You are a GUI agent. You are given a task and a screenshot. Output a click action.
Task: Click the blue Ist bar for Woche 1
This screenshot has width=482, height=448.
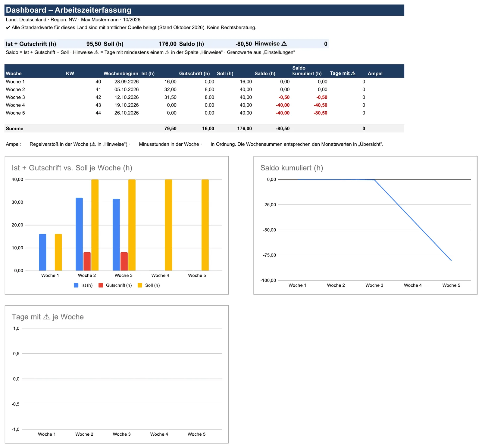click(43, 252)
